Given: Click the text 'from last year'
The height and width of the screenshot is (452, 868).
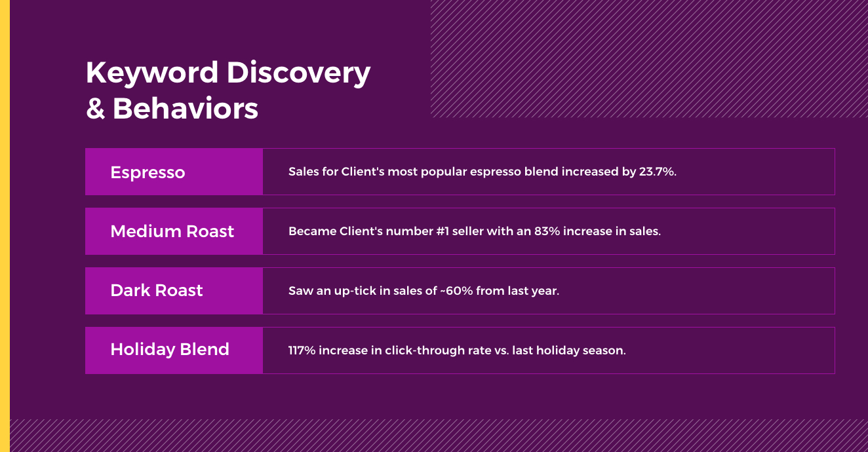Looking at the screenshot, I should pyautogui.click(x=518, y=291).
